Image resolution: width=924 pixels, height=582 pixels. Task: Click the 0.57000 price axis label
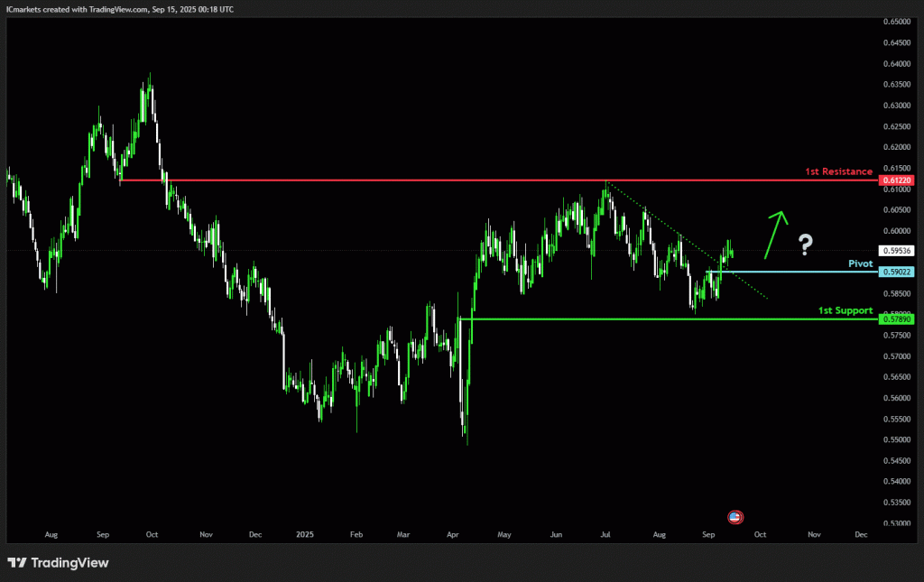tap(896, 356)
